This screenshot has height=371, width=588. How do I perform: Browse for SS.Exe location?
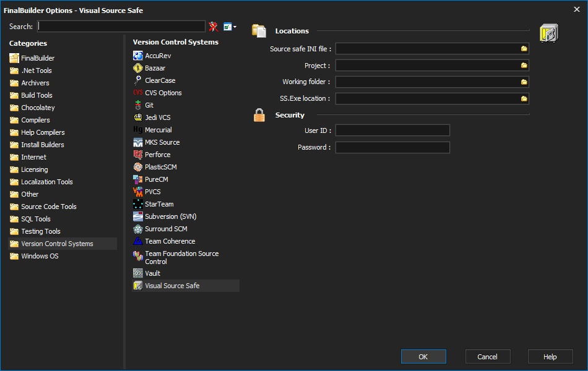[x=524, y=98]
